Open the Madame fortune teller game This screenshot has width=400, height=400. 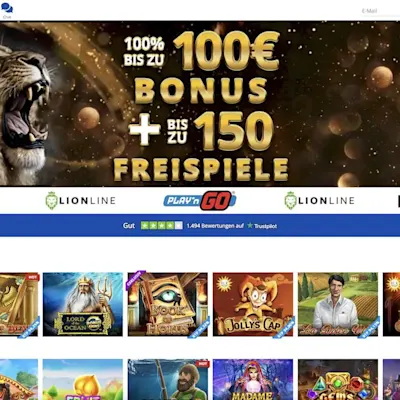pyautogui.click(x=253, y=379)
